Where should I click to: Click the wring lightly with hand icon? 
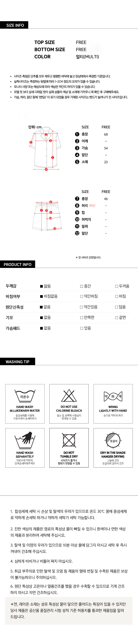(x=113, y=396)
